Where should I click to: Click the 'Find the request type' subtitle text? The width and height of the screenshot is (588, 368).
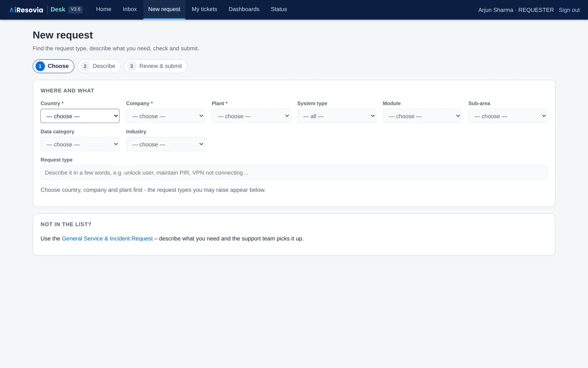(116, 49)
